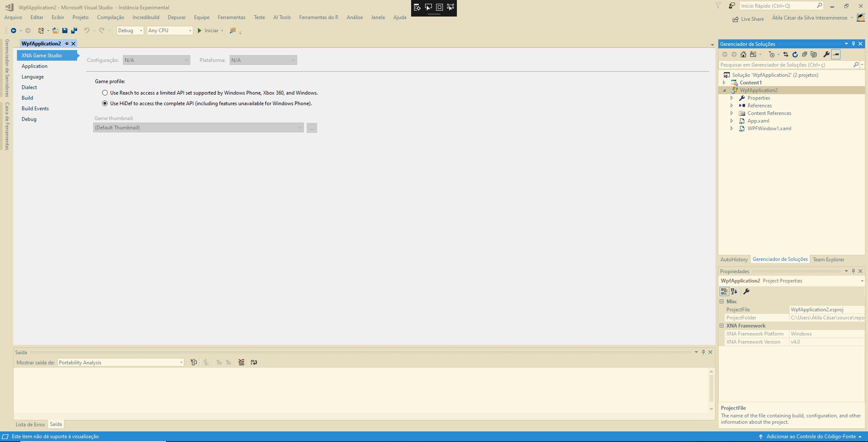
Task: Select Use Reach to access limited API set
Action: tap(105, 92)
